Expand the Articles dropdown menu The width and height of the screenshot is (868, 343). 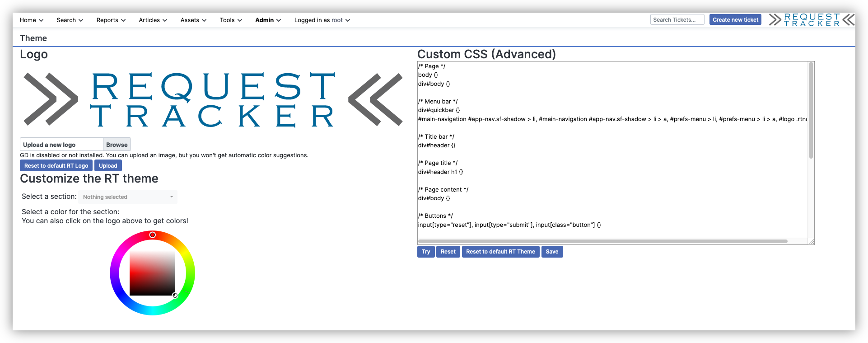coord(153,20)
